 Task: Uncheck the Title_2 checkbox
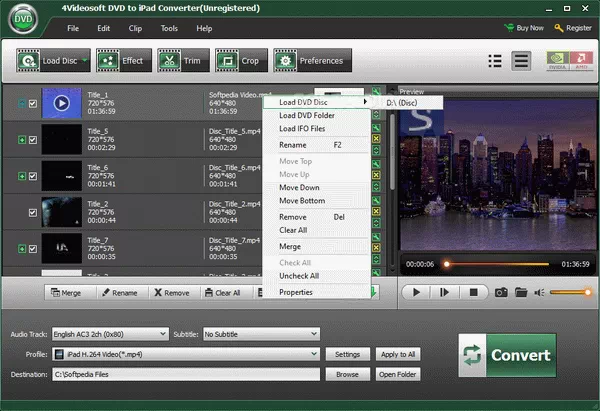coord(33,212)
